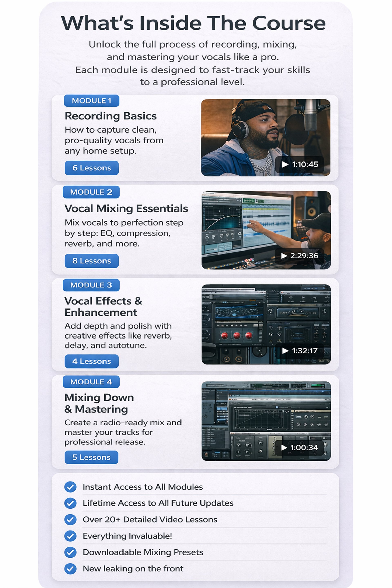Show the 4 Lessons list

[x=91, y=361]
